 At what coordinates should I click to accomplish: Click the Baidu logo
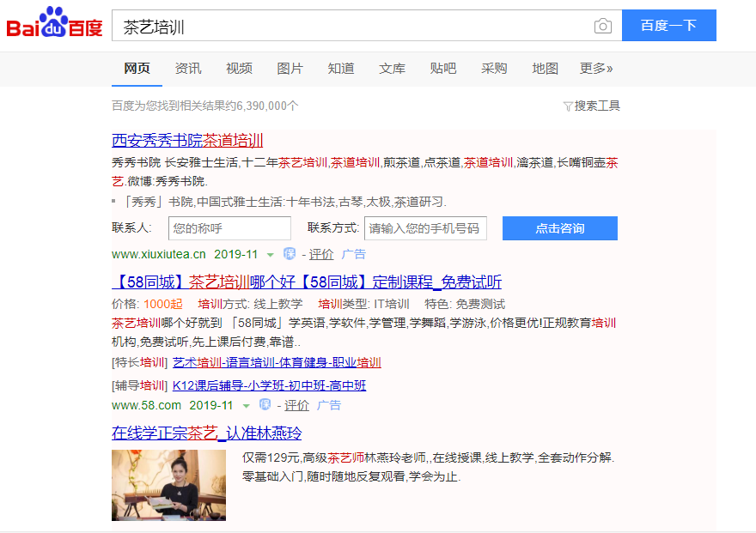54,22
